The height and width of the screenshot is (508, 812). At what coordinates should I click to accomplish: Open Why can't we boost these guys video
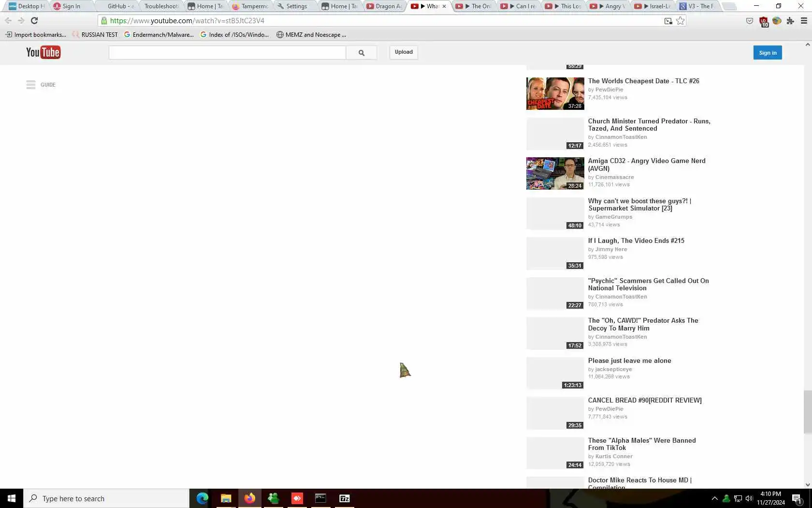pyautogui.click(x=639, y=205)
